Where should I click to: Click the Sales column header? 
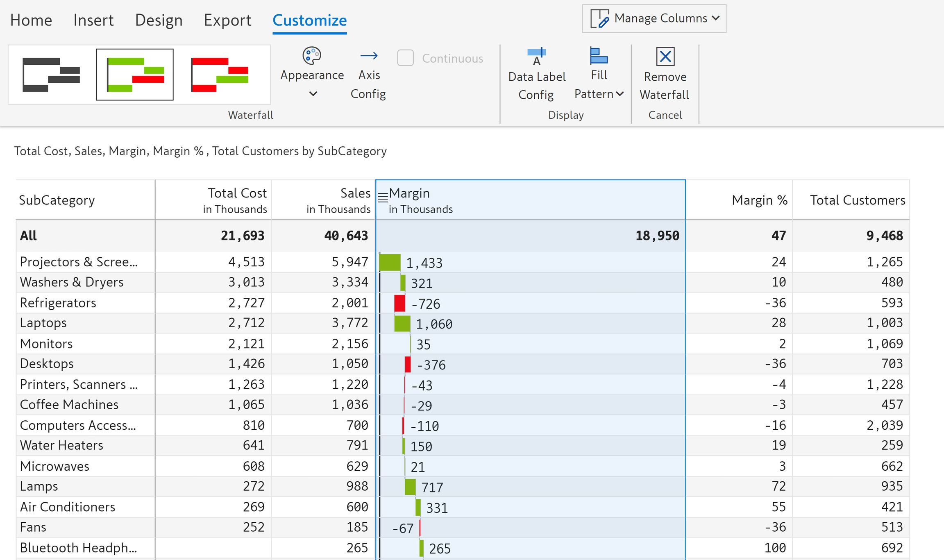(355, 193)
